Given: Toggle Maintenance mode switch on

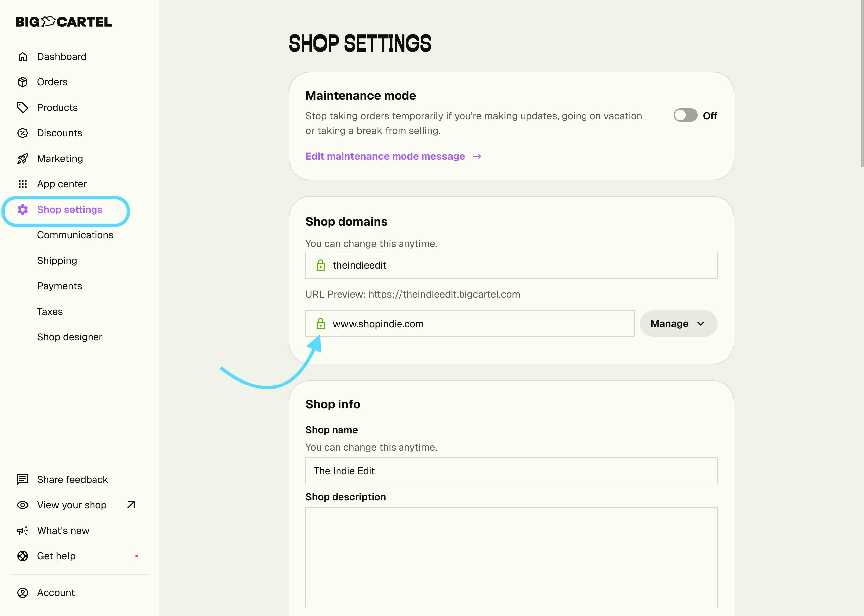Looking at the screenshot, I should point(685,115).
